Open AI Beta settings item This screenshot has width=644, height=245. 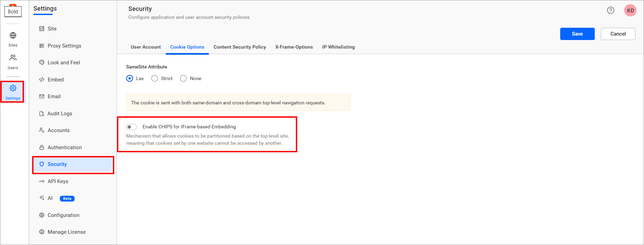pos(50,198)
